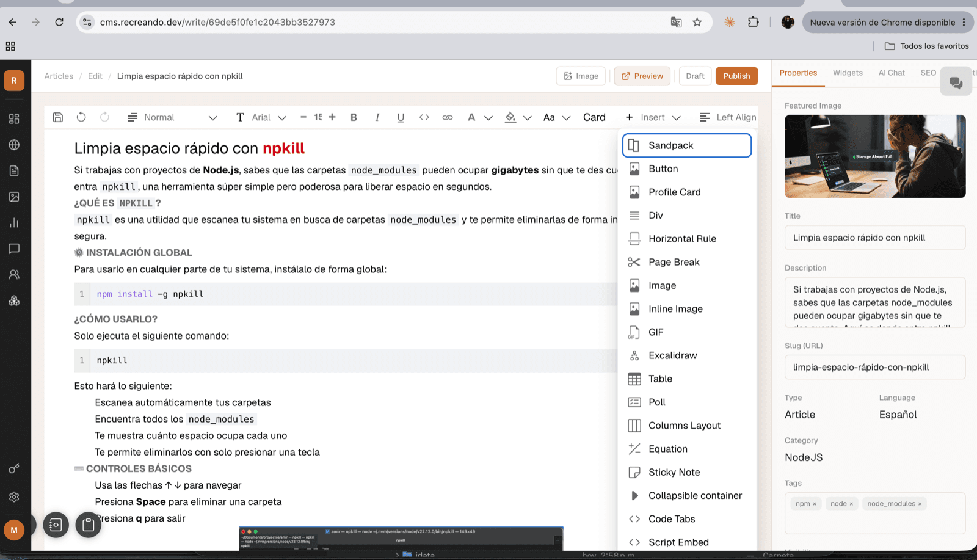
Task: Increase the font size
Action: 332,117
